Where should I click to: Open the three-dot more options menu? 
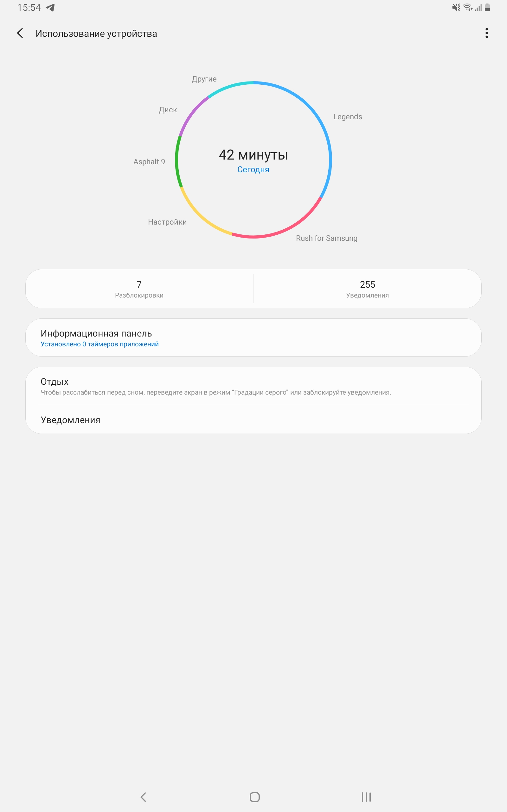point(486,33)
